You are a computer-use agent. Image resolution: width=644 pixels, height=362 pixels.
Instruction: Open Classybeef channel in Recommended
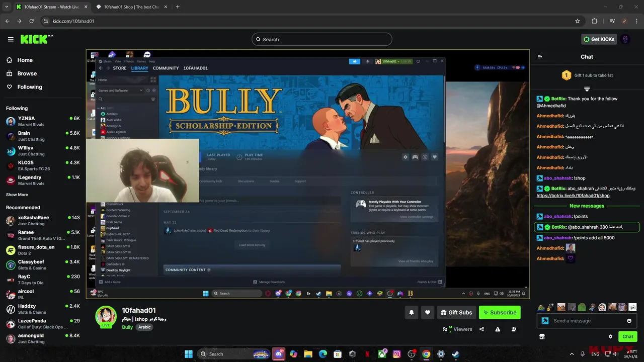coord(43,265)
